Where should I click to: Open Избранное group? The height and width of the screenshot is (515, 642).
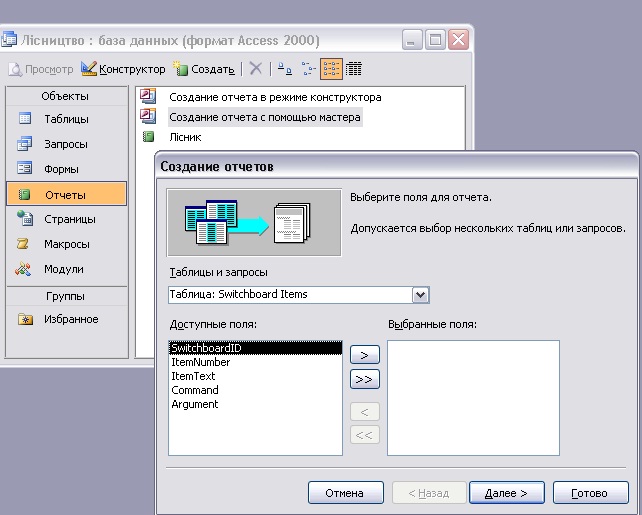coord(66,319)
